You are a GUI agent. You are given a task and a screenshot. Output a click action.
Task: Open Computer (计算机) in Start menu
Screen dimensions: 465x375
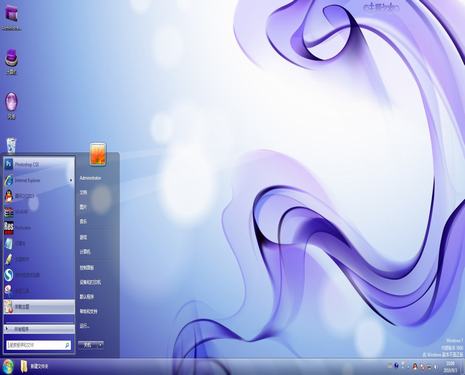(85, 252)
